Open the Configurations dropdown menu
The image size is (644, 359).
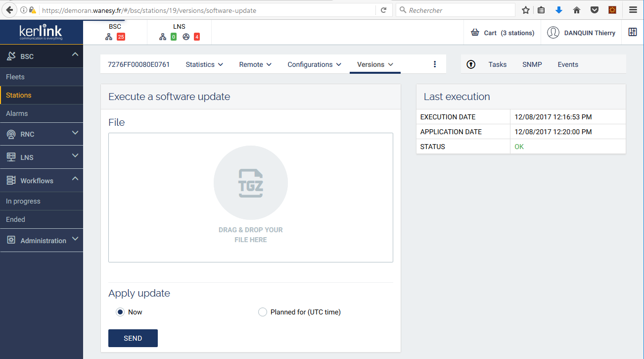[314, 64]
